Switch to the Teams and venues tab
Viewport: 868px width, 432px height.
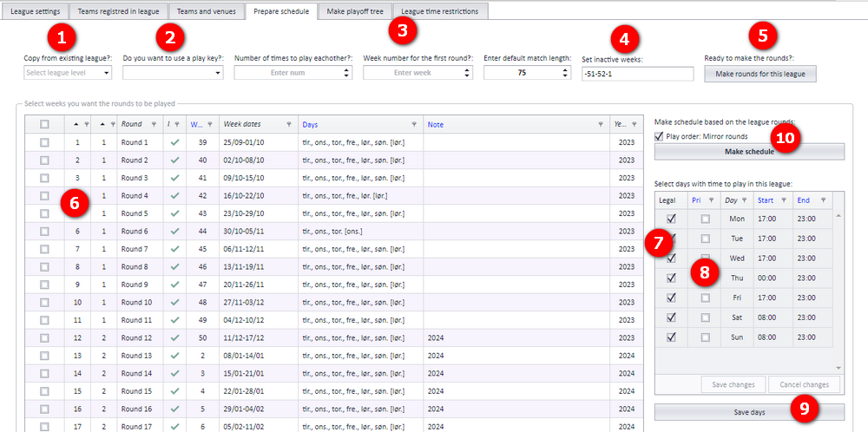click(x=207, y=11)
